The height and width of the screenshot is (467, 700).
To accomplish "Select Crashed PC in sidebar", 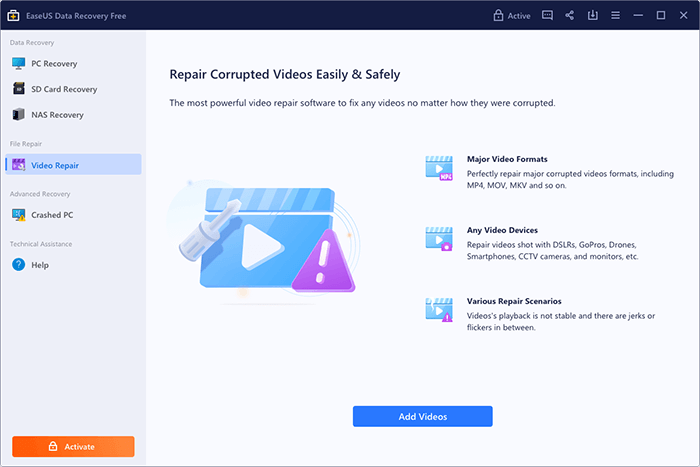I will pyautogui.click(x=73, y=215).
